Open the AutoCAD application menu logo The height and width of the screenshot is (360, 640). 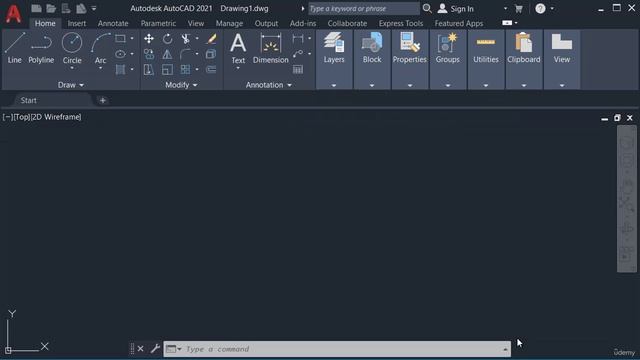click(x=13, y=13)
